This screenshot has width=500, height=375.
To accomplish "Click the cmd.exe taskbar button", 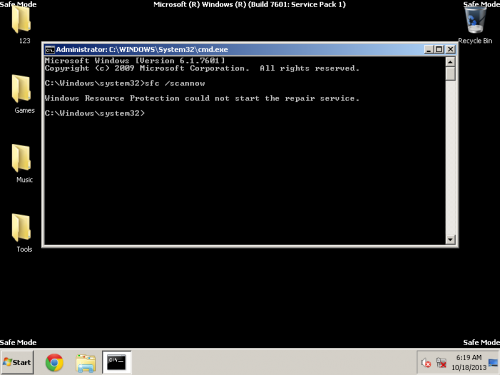I will tap(116, 362).
